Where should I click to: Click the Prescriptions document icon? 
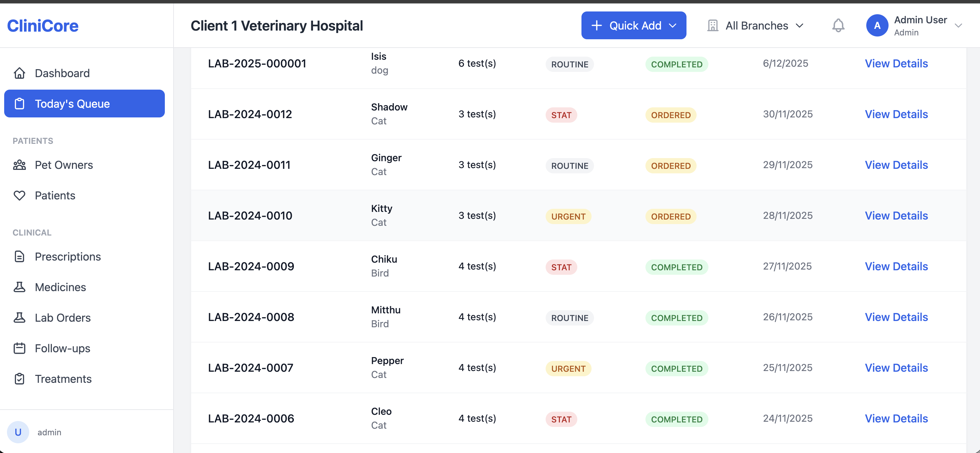pyautogui.click(x=19, y=256)
